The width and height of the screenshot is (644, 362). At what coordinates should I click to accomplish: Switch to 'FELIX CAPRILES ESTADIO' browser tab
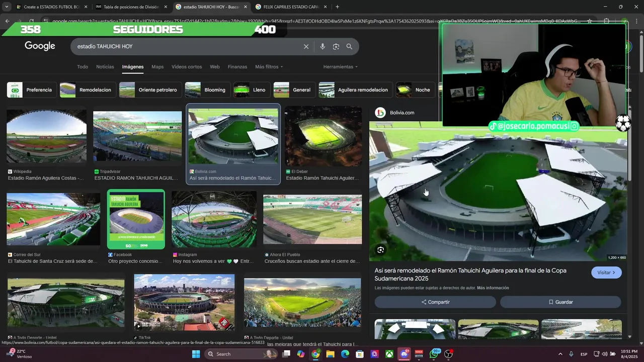[x=291, y=7]
